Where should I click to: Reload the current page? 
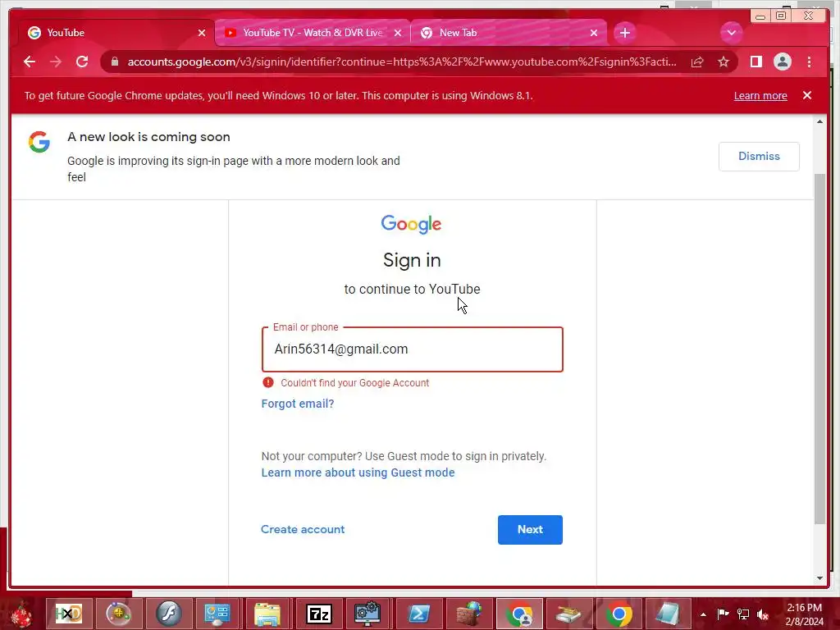point(82,62)
